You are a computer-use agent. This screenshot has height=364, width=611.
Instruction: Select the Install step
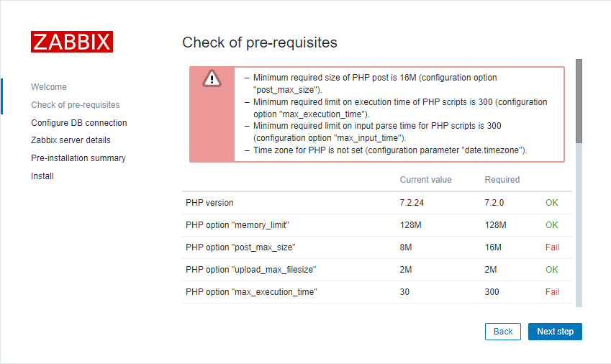(42, 176)
